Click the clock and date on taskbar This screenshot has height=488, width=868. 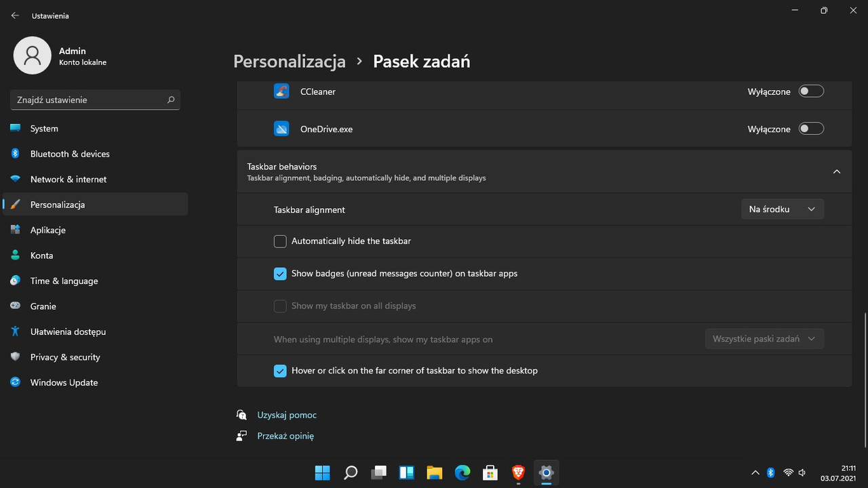click(838, 472)
